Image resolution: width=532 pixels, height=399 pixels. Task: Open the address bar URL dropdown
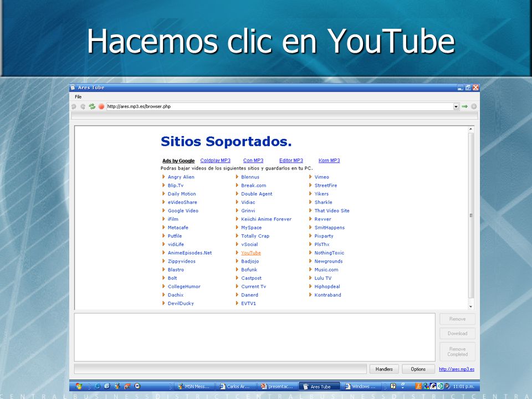tap(456, 106)
